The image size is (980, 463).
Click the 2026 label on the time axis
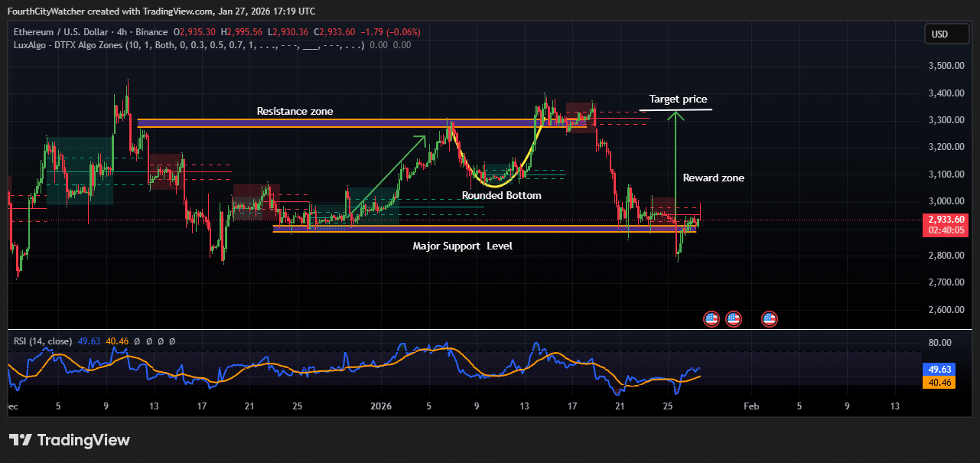click(380, 406)
